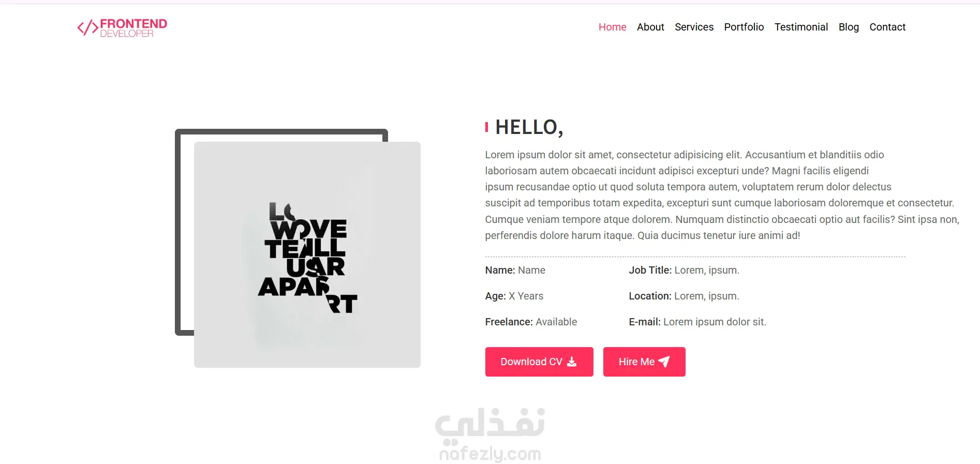Go to Contact in navigation
Viewport: 980px width, 464px height.
[x=887, y=27]
